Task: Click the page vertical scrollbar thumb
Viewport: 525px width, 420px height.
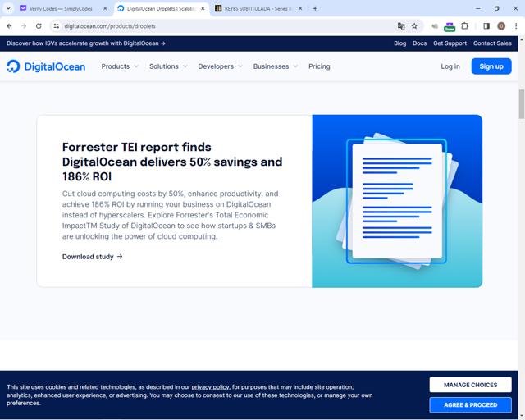Action: 522,104
